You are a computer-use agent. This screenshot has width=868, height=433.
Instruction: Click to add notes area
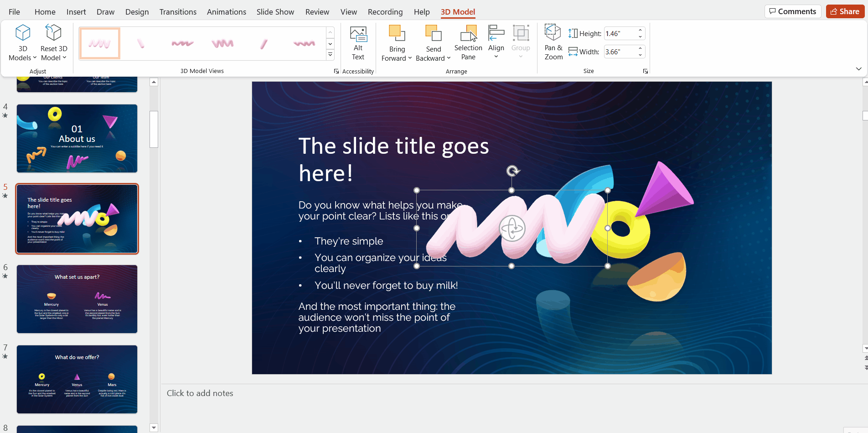click(x=200, y=393)
